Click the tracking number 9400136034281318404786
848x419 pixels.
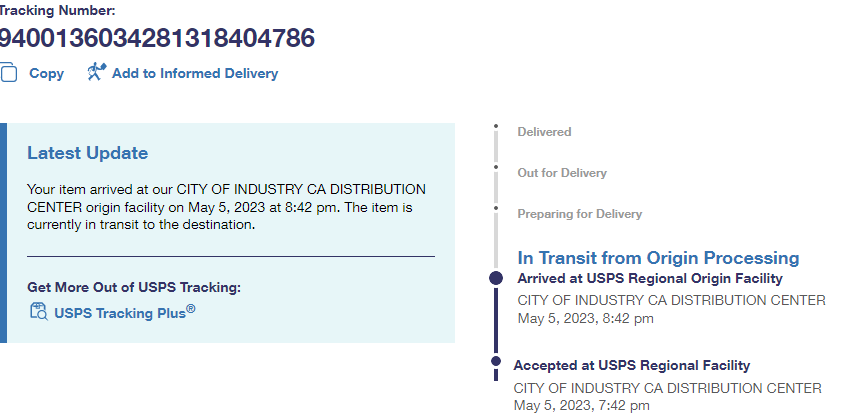point(156,38)
